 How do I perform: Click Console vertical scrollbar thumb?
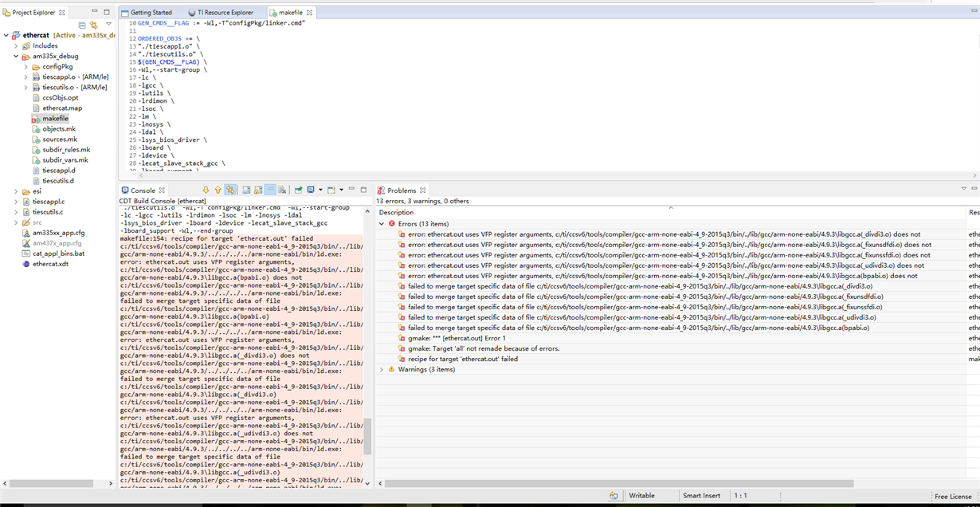(367, 437)
